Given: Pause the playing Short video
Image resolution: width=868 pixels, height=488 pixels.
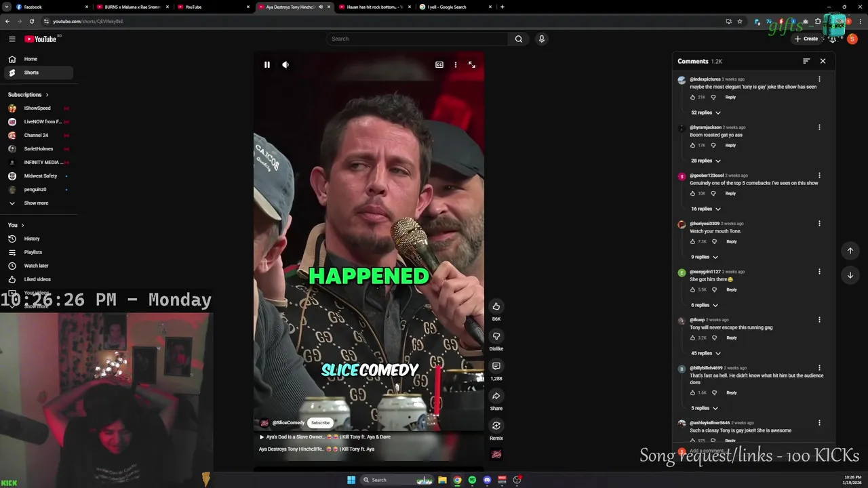Looking at the screenshot, I should pyautogui.click(x=267, y=64).
